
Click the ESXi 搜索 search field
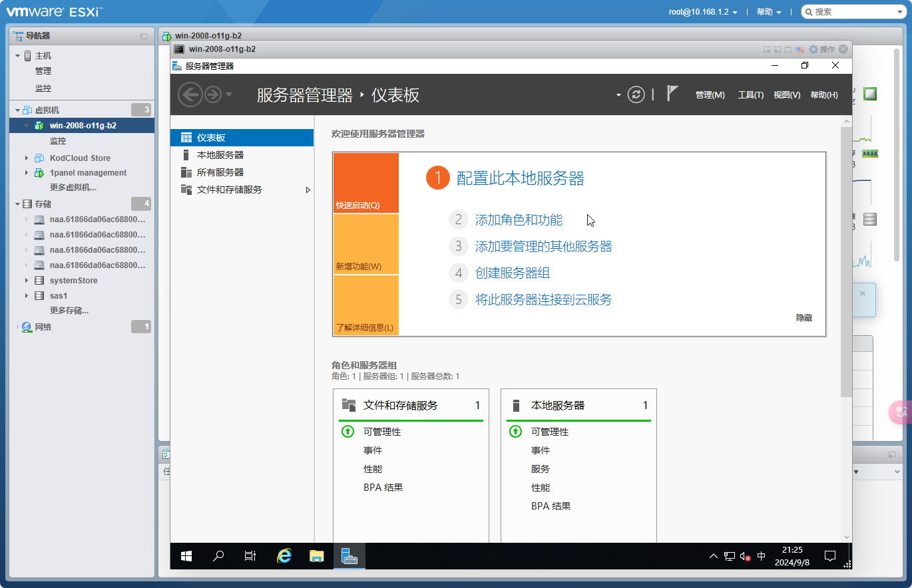coord(853,12)
